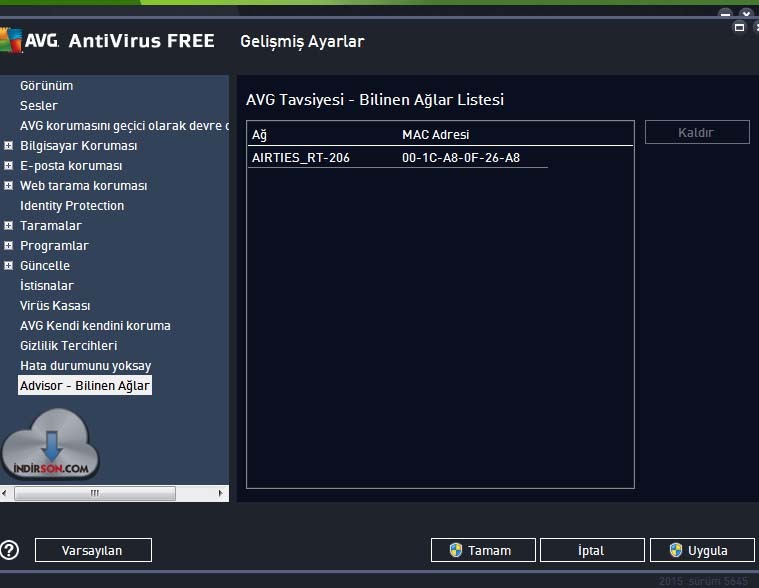This screenshot has width=759, height=588.
Task: Expand E-posta koruması tree node
Action: pos(8,166)
